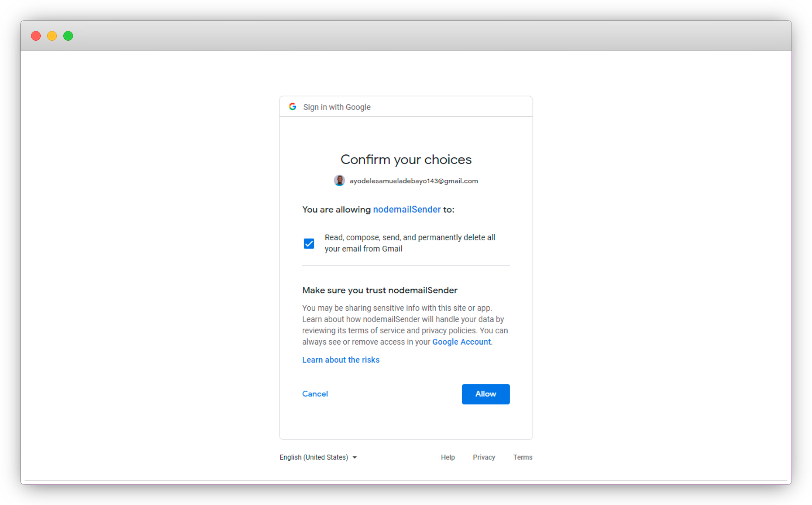Open the nodemailSender app link

tap(407, 210)
